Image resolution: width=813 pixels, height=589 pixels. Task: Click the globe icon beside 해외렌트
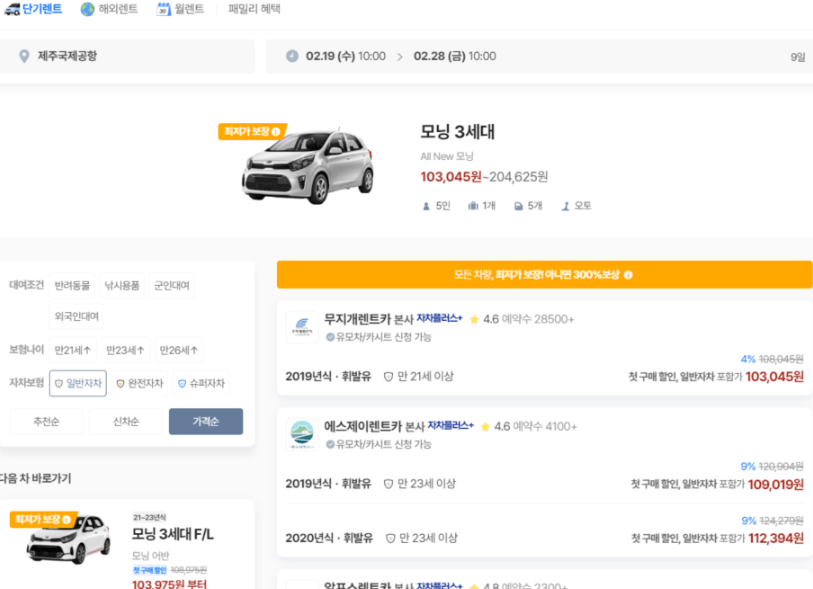88,9
